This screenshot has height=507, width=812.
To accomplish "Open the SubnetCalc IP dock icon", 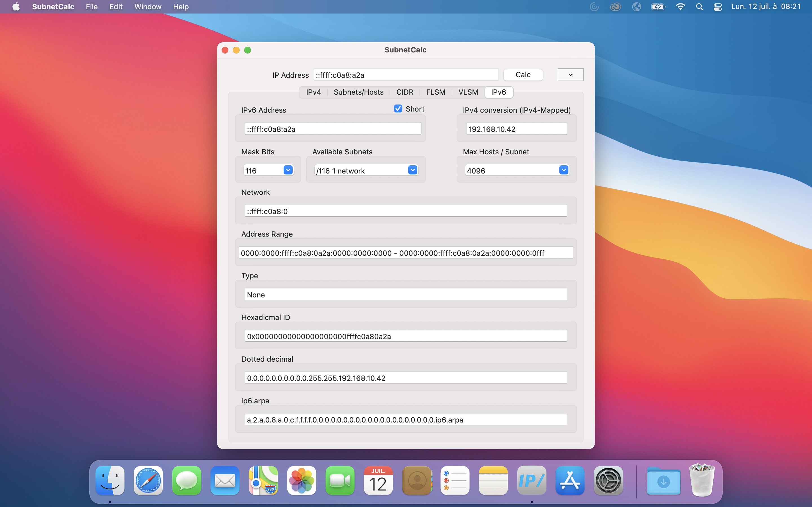I will [x=531, y=481].
